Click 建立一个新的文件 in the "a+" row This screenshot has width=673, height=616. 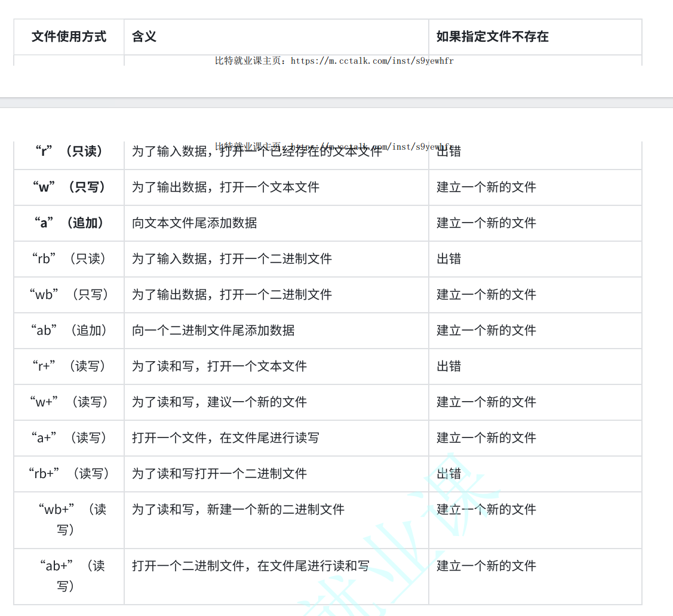pyautogui.click(x=486, y=438)
